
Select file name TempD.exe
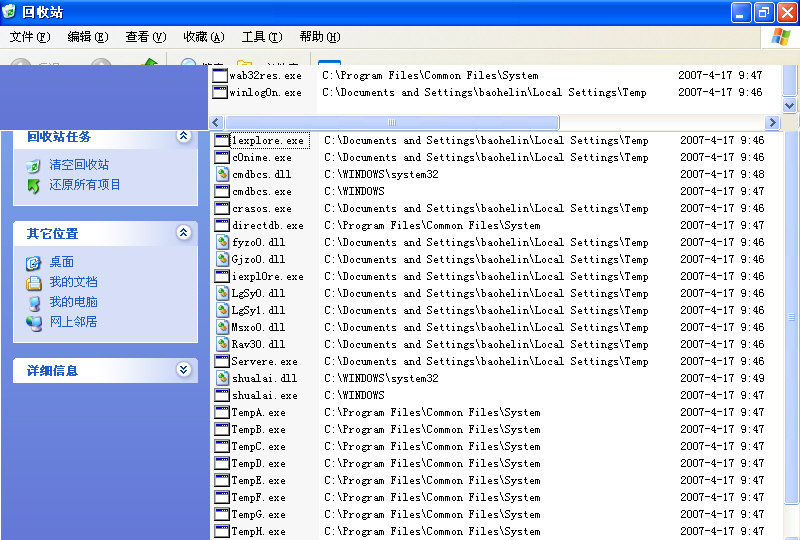[x=258, y=463]
